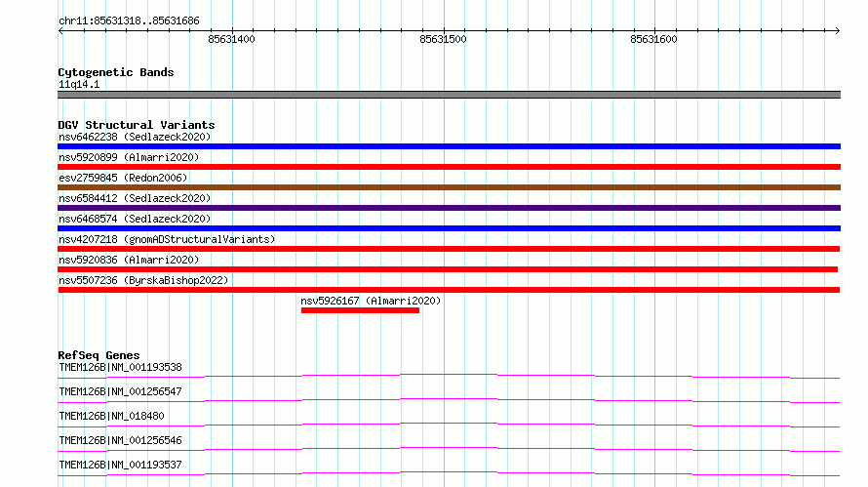Open transcript TMEM126B|NM_001256546 label

[120, 440]
